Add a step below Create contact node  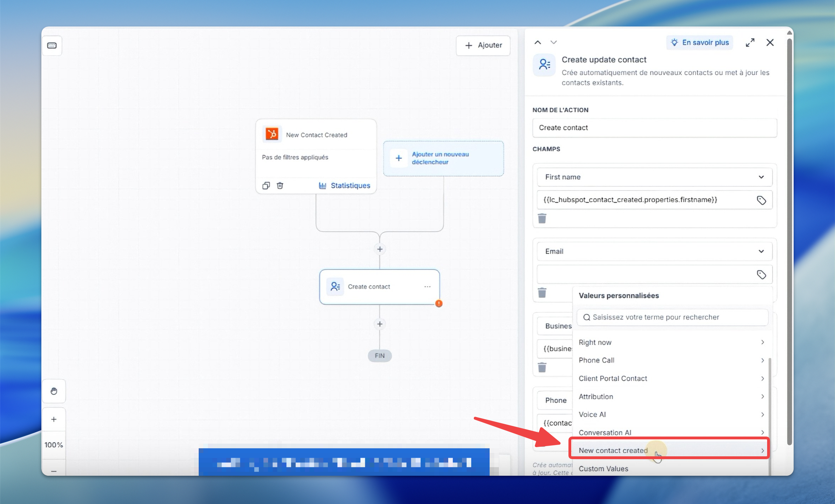(x=380, y=324)
